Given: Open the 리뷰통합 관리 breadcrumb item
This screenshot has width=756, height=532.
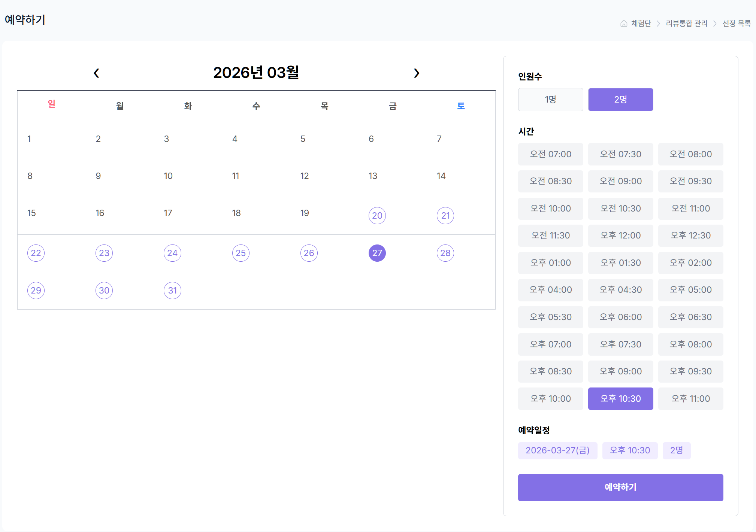Looking at the screenshot, I should (x=687, y=23).
